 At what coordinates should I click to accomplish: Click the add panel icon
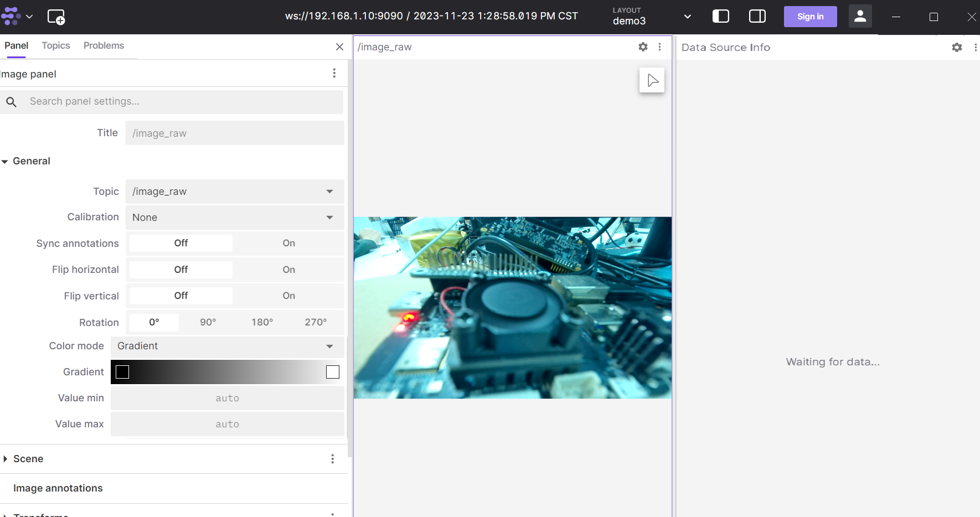click(56, 17)
